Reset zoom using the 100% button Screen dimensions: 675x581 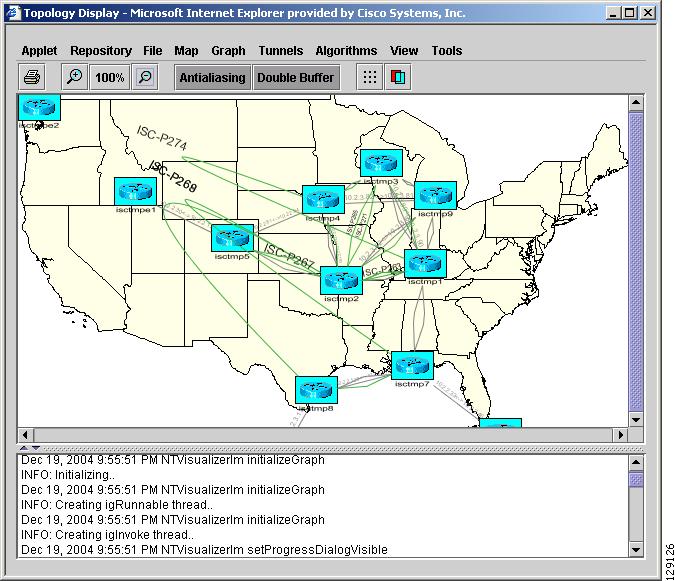(x=110, y=77)
